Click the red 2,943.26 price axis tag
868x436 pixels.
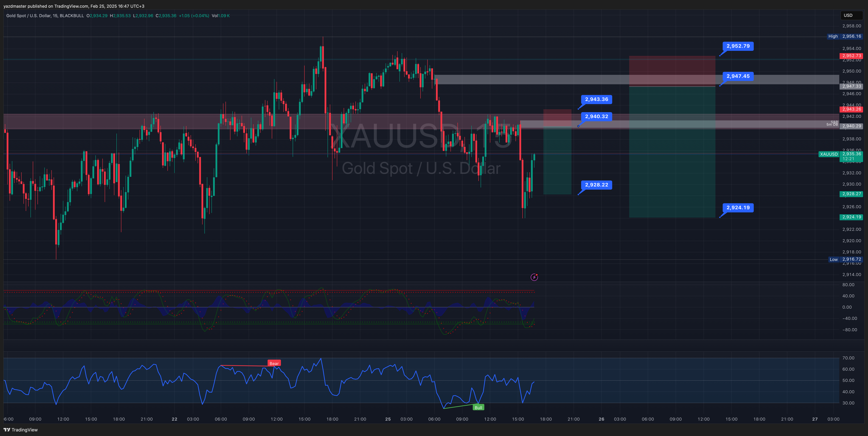point(851,109)
